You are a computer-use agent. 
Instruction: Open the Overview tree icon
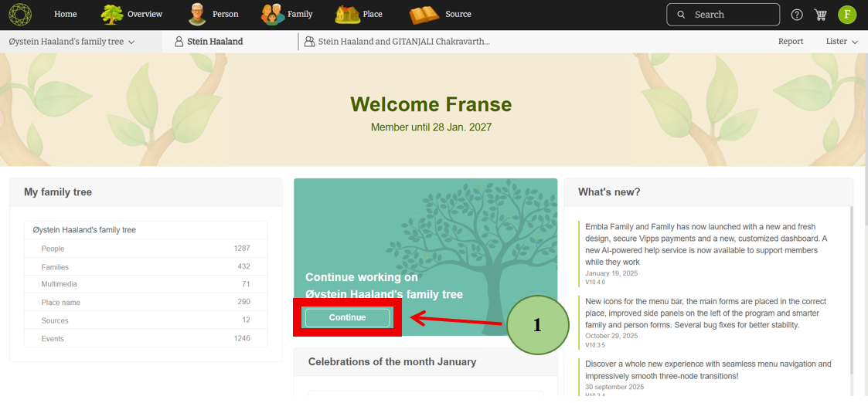113,14
